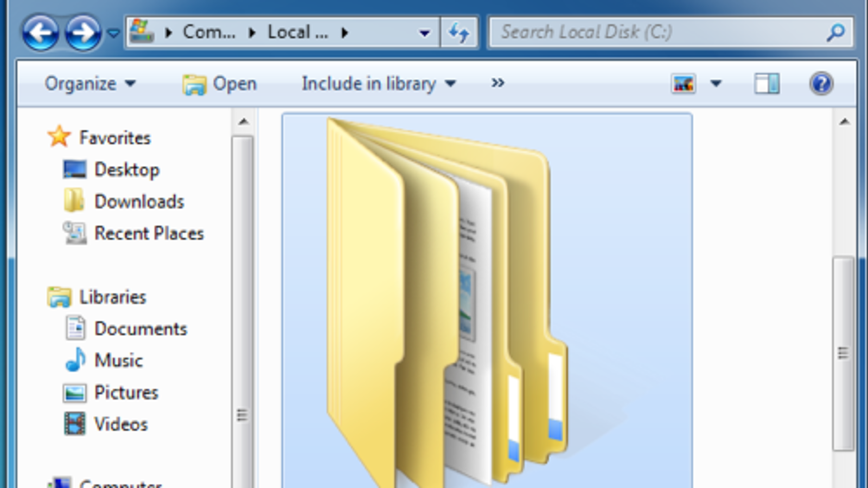Toggle the preview pane
The width and height of the screenshot is (868, 488).
coord(767,84)
